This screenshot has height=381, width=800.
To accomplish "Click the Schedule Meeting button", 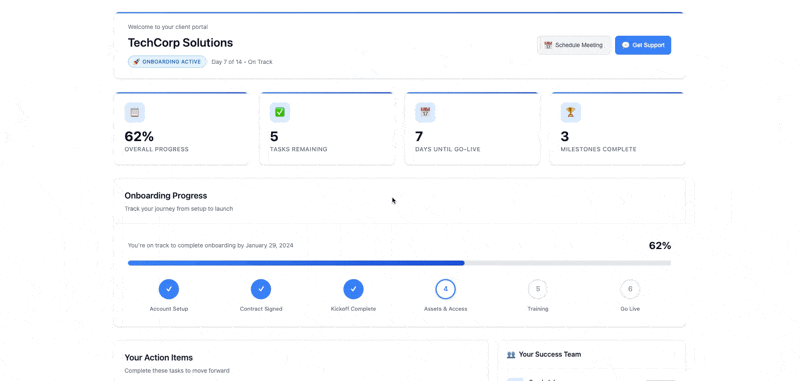I will pos(573,45).
